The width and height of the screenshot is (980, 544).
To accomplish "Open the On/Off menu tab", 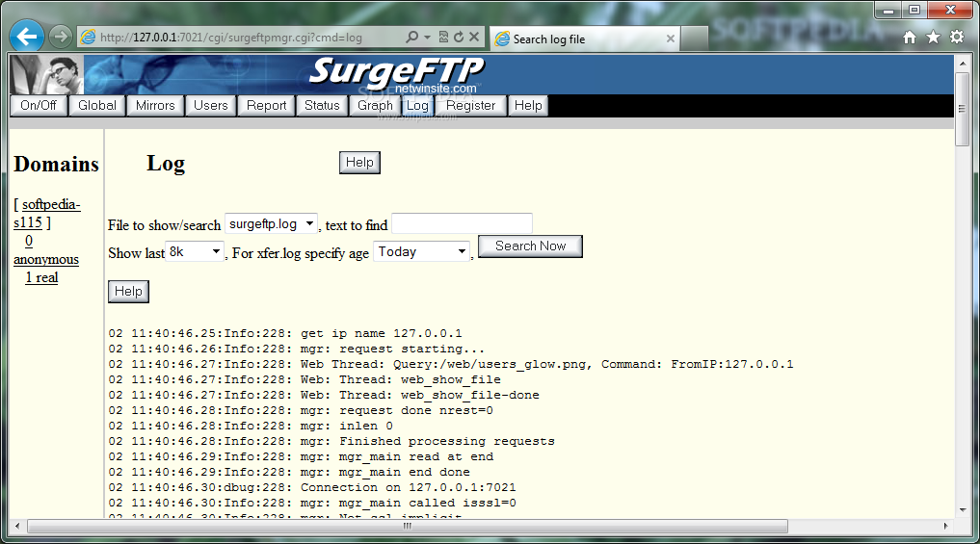I will 39,106.
